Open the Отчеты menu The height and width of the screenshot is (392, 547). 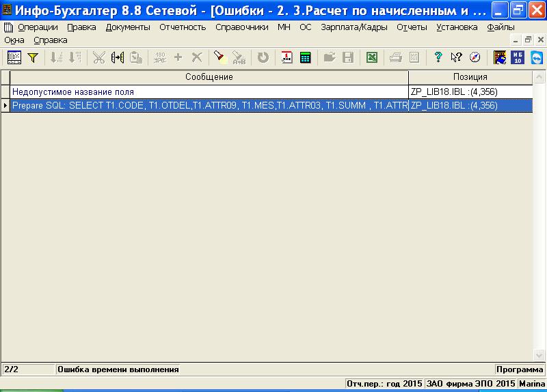pyautogui.click(x=412, y=27)
